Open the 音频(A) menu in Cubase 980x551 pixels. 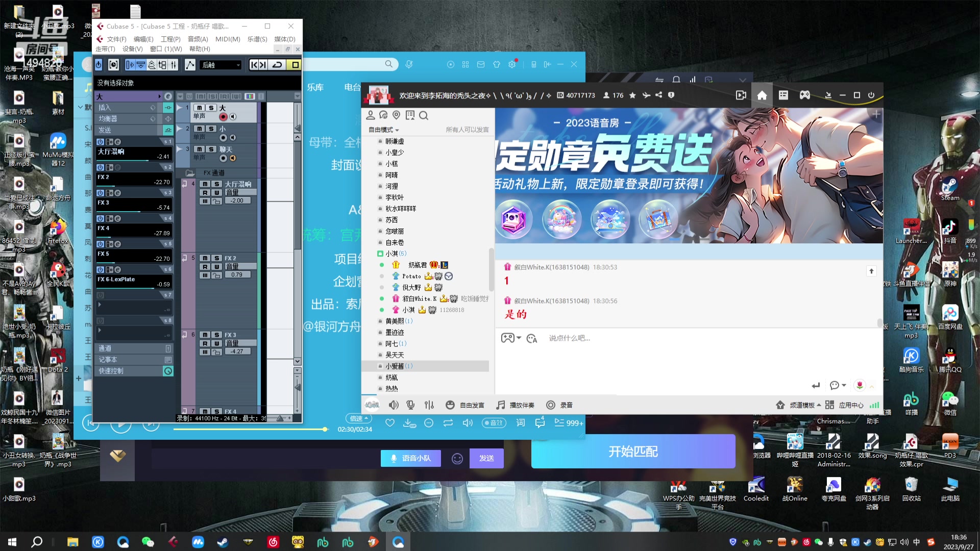point(198,39)
